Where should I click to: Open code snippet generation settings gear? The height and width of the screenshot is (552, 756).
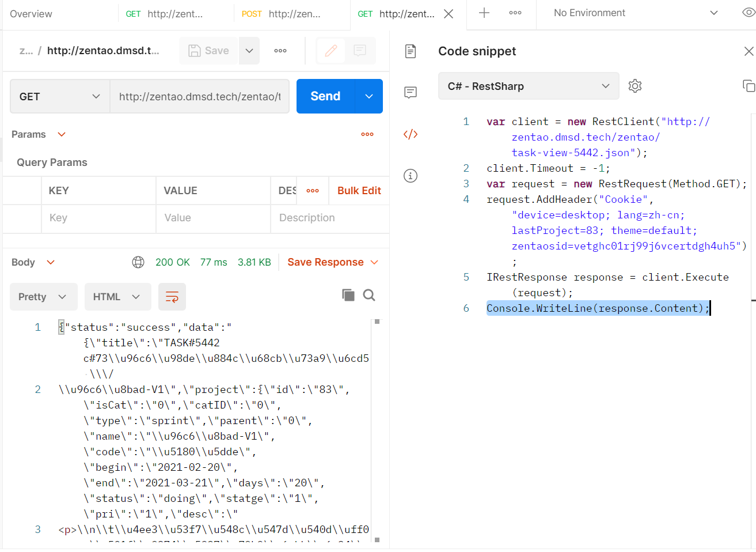[x=635, y=85]
